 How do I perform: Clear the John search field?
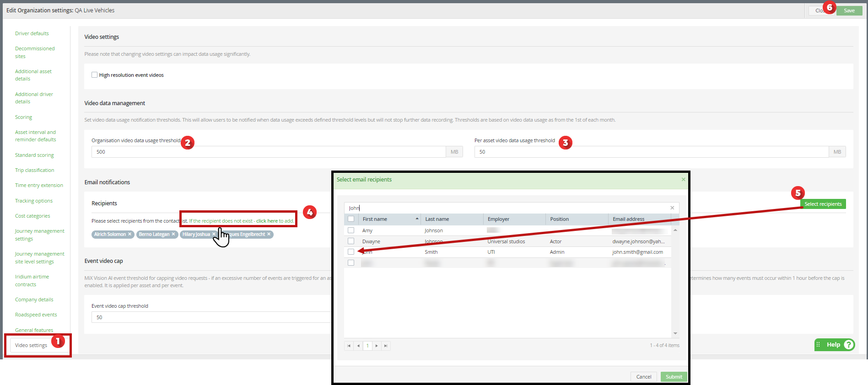click(672, 208)
